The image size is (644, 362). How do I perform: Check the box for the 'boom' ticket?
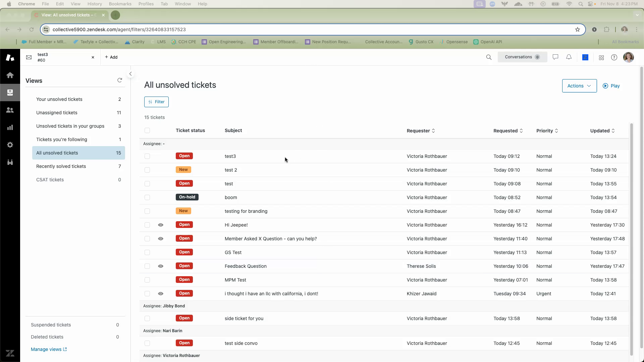tap(147, 197)
